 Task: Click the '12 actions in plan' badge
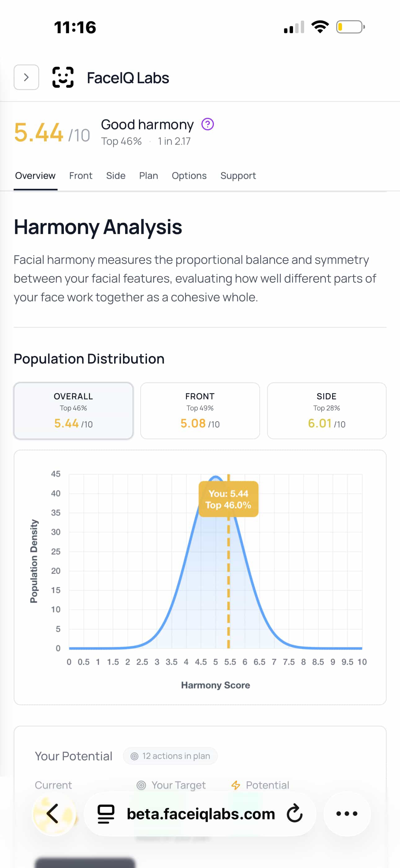tap(170, 756)
